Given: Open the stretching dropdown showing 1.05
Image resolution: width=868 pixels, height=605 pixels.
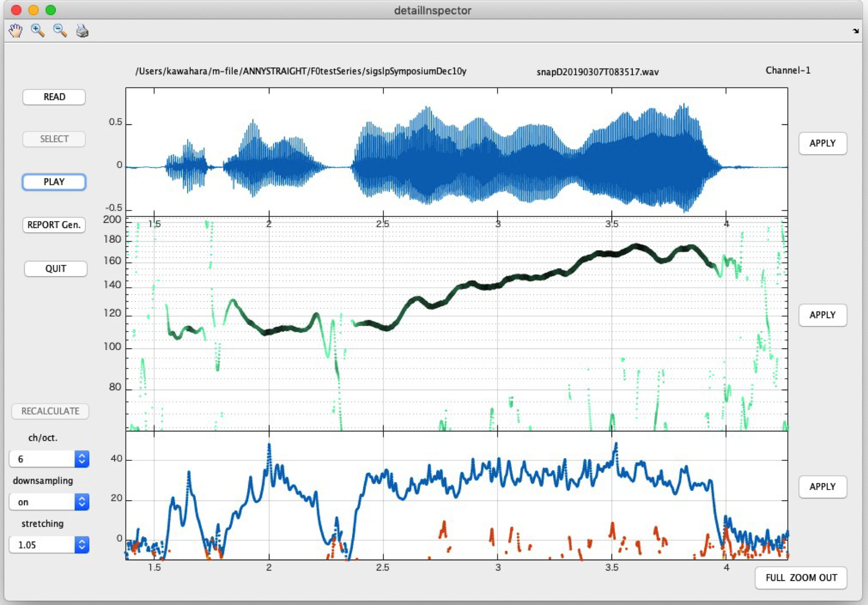Looking at the screenshot, I should [x=49, y=544].
